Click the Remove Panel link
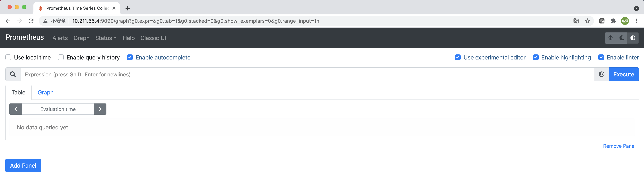The height and width of the screenshot is (186, 644). tap(619, 146)
